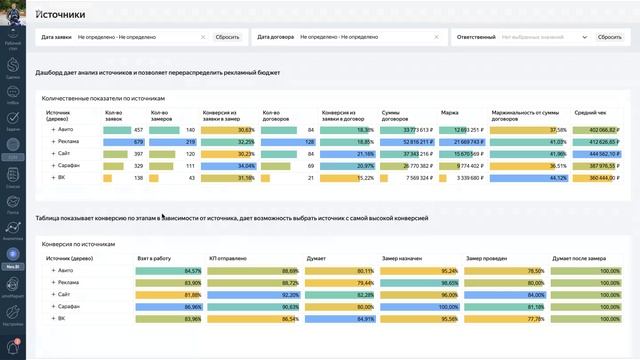This screenshot has width=640, height=360.
Task: Click the Замер проведен column header
Action: 487,258
